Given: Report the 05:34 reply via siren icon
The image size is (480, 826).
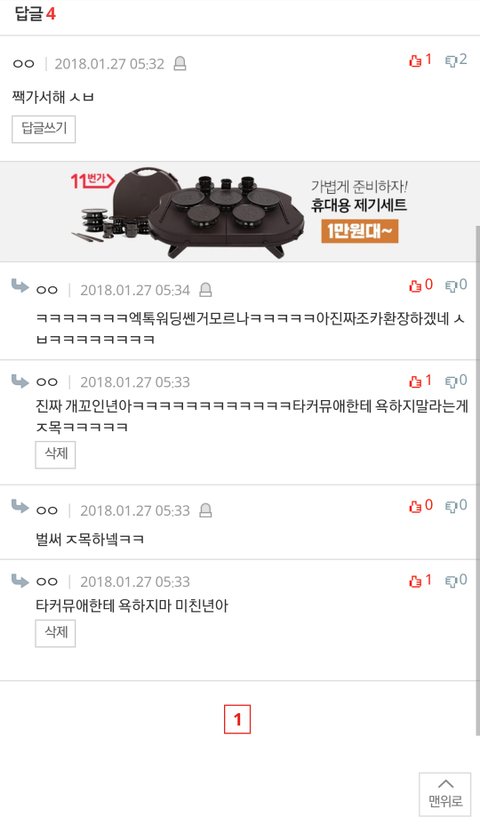Looking at the screenshot, I should point(205,290).
